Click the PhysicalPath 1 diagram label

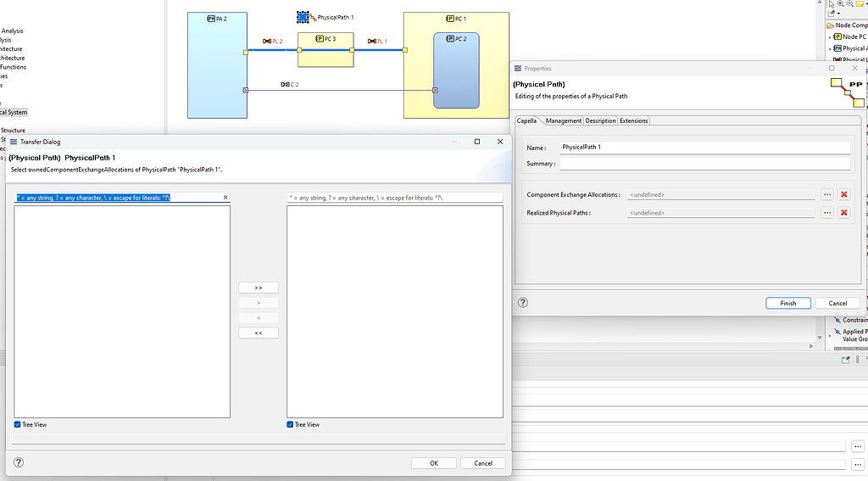pos(336,17)
